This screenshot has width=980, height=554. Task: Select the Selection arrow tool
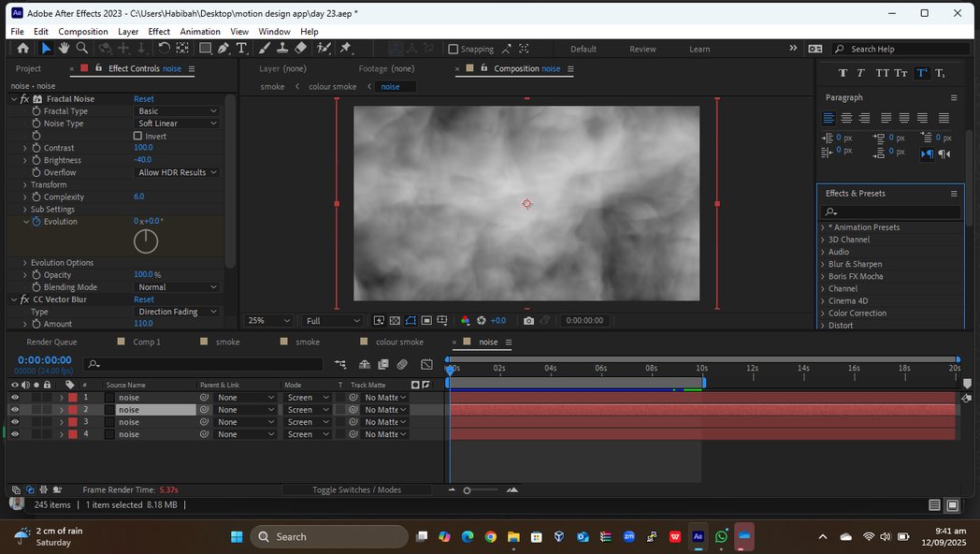(46, 48)
